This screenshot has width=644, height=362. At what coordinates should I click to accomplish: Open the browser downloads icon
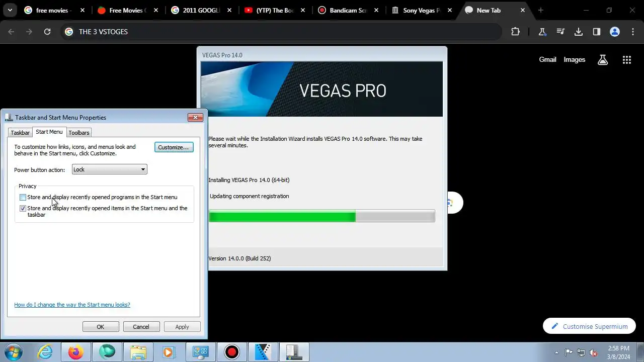click(x=579, y=32)
